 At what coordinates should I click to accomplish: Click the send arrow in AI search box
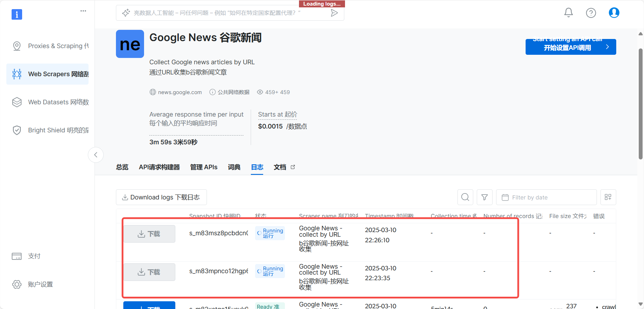click(334, 13)
